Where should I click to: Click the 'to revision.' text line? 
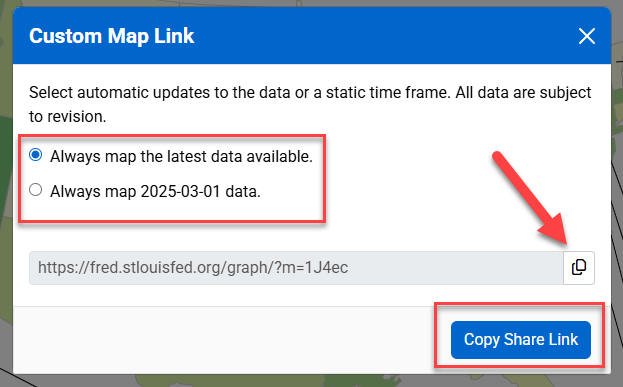pos(68,117)
